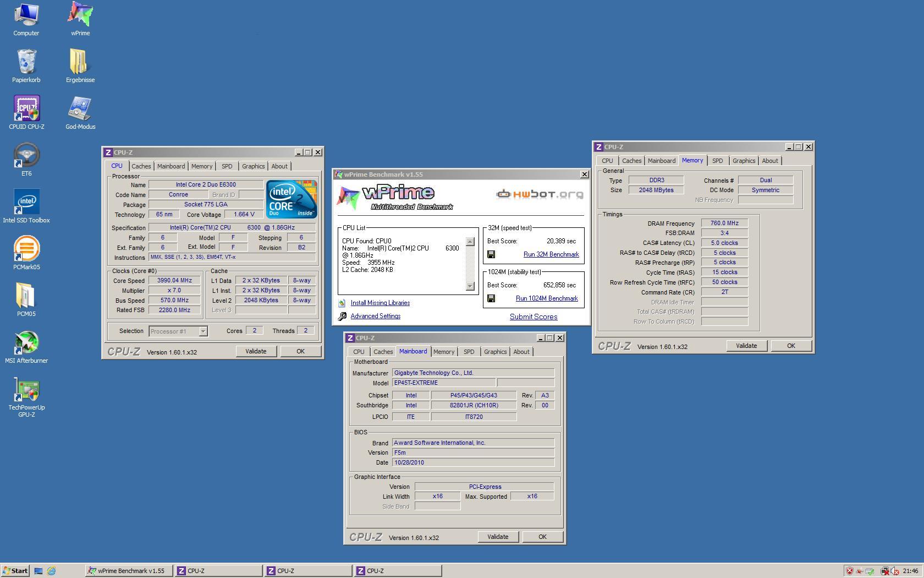
Task: Launch the TechPowerUp GPU-Z shortcut
Action: [x=26, y=397]
